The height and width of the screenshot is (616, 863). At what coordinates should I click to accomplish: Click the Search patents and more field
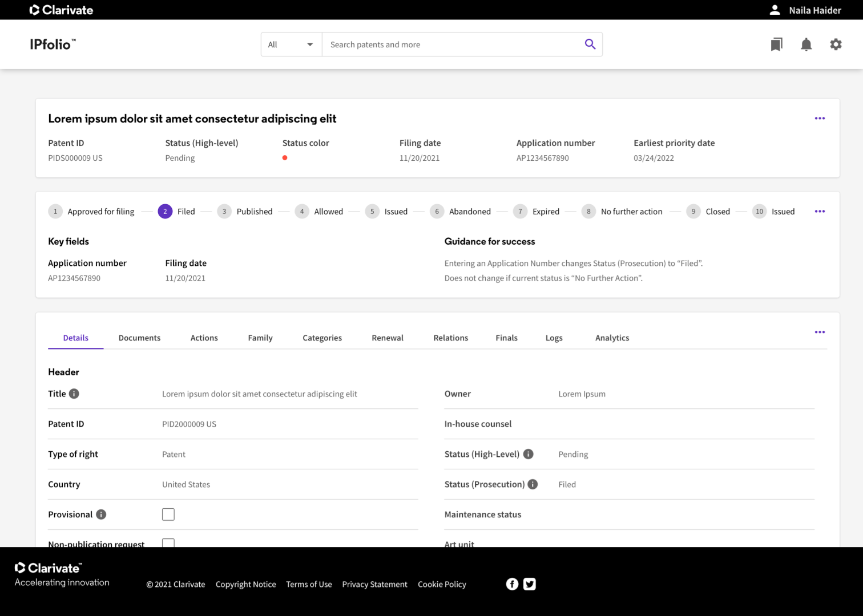(x=451, y=44)
